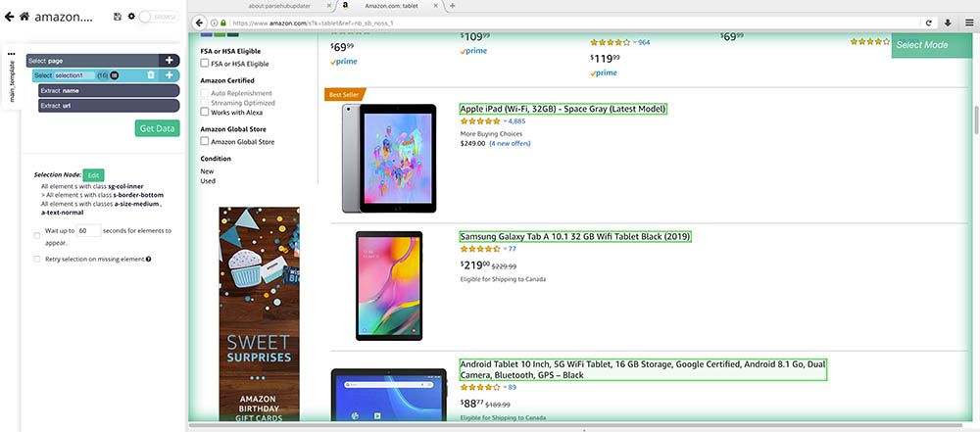The width and height of the screenshot is (980, 432).
Task: Close the about:parsehubupdater tab
Action: pos(329,5)
